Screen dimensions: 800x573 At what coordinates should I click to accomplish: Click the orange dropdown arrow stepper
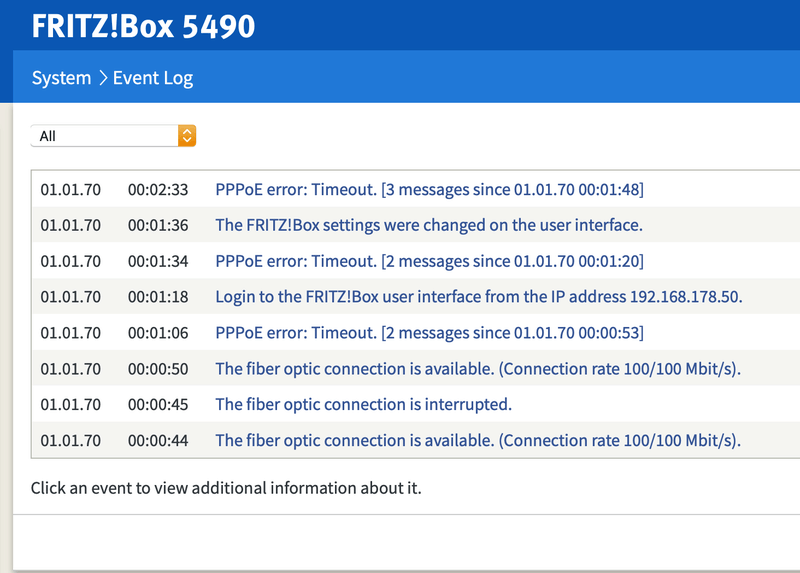pyautogui.click(x=187, y=136)
